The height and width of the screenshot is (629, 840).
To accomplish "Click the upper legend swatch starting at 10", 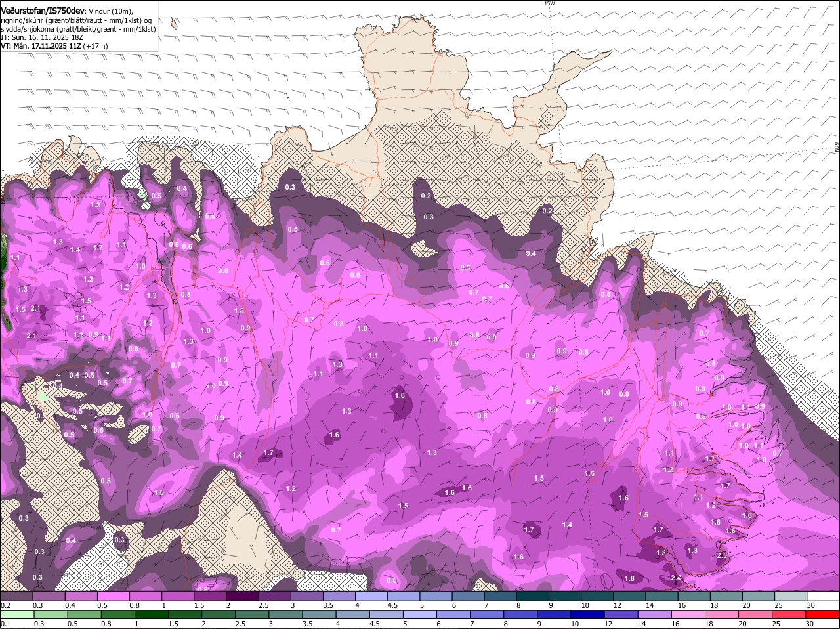I will (x=597, y=596).
